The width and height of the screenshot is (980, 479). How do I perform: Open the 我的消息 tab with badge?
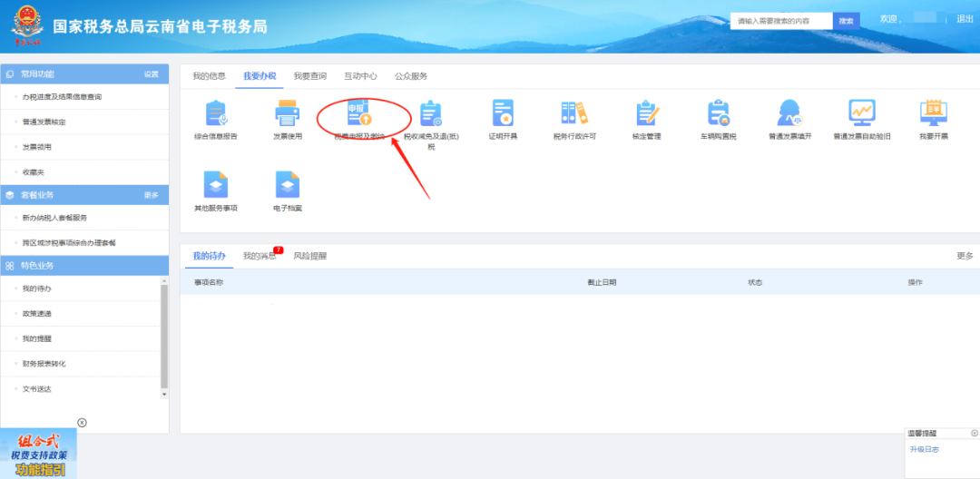click(260, 256)
